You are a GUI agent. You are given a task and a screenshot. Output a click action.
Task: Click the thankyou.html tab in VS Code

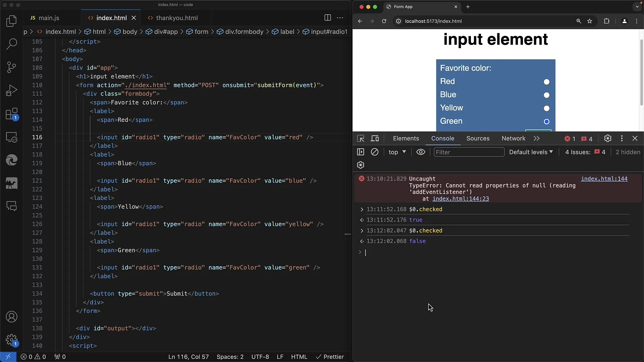point(177,18)
